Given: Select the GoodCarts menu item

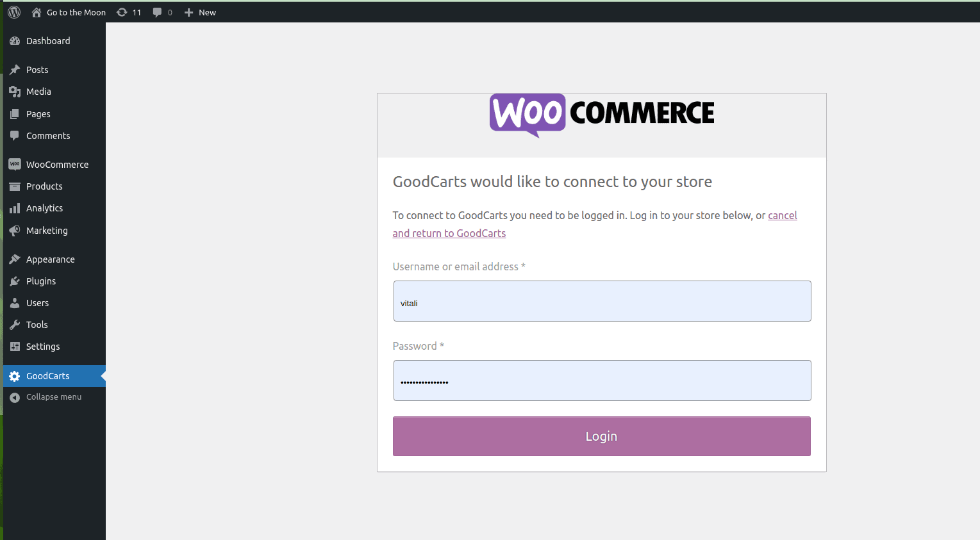Looking at the screenshot, I should point(54,376).
